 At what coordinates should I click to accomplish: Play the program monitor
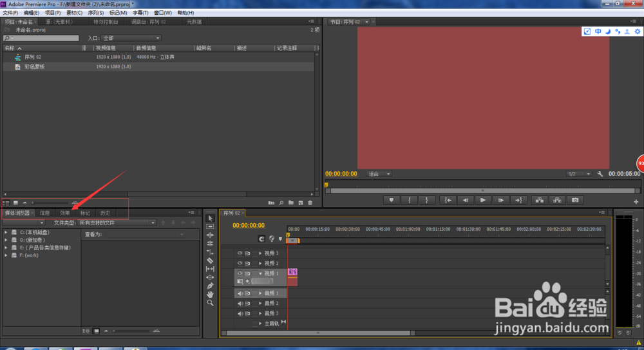point(483,200)
